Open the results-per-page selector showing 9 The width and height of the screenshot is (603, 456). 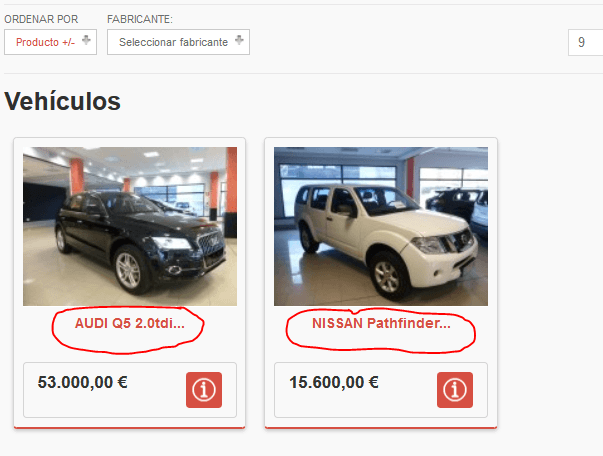click(x=585, y=42)
